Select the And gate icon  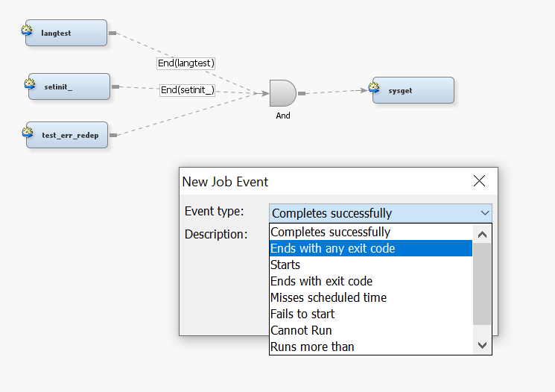282,94
